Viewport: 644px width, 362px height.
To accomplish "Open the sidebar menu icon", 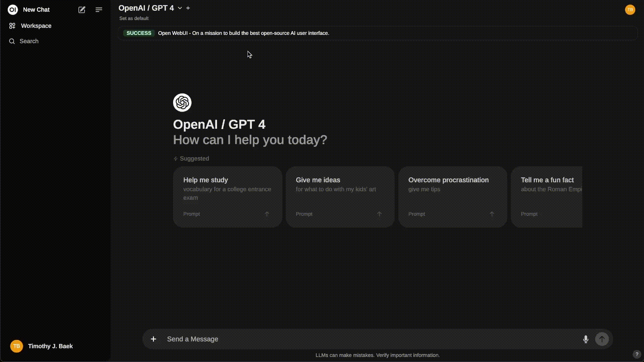I will click(98, 10).
